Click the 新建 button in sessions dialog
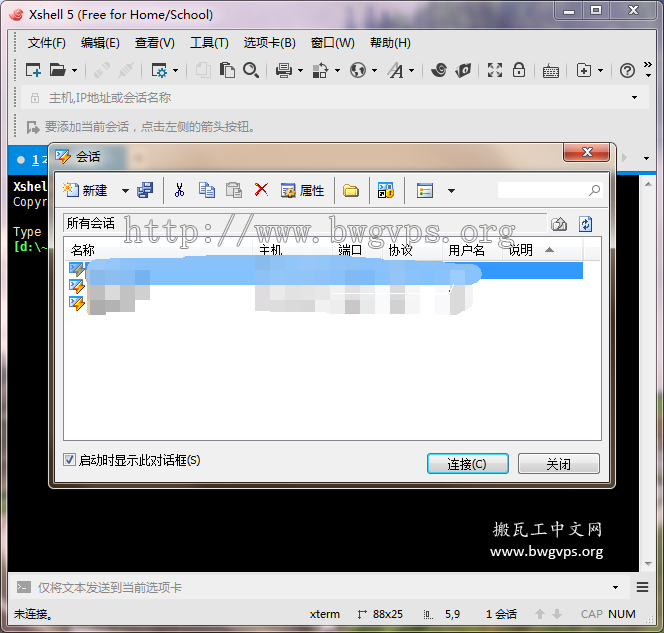Screen dimensions: 664x633 [86, 191]
